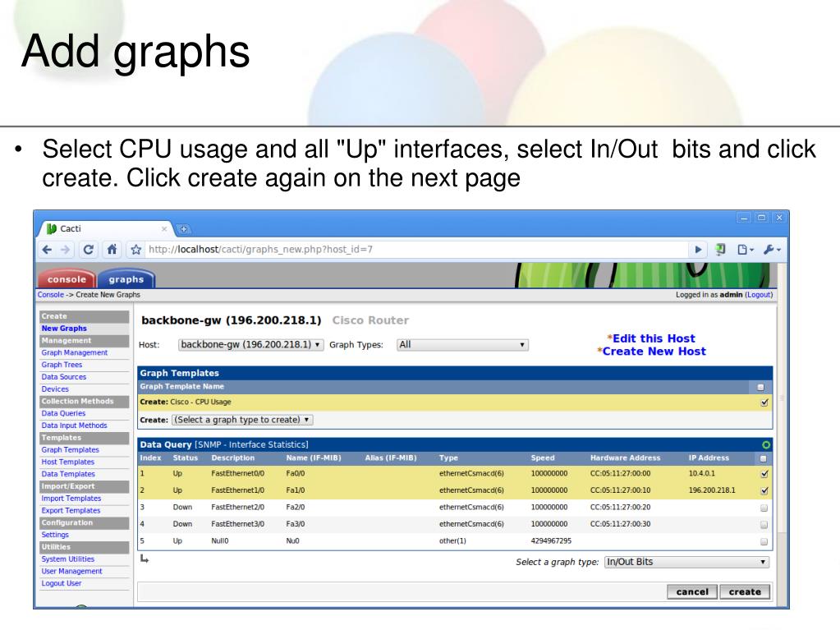Open the In/Out Bits graph type dropdown
The width and height of the screenshot is (840, 630).
(686, 562)
